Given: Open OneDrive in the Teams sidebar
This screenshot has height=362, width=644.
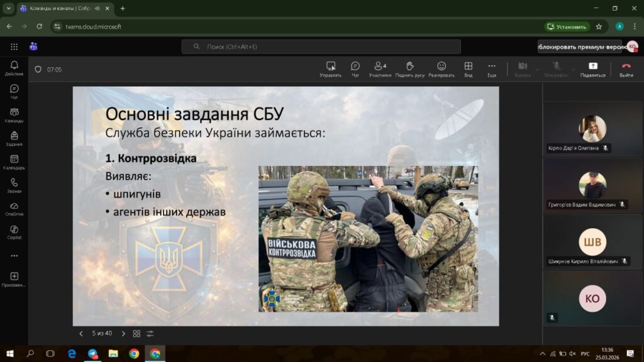Looking at the screenshot, I should pyautogui.click(x=14, y=209).
